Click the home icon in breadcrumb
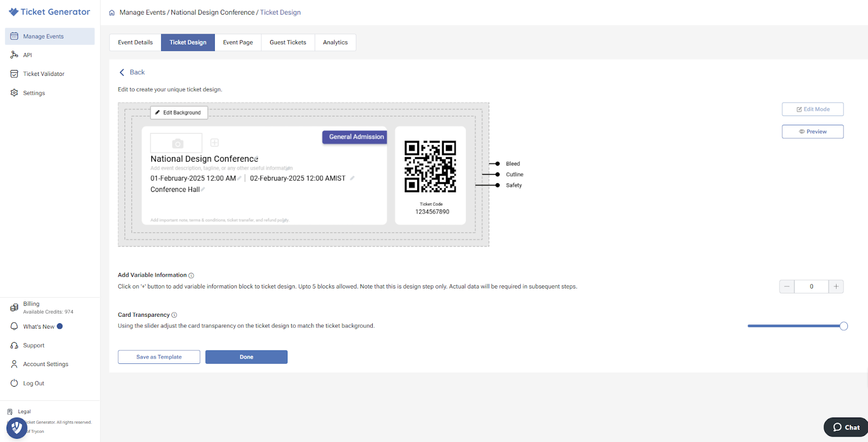868x442 pixels. point(112,12)
